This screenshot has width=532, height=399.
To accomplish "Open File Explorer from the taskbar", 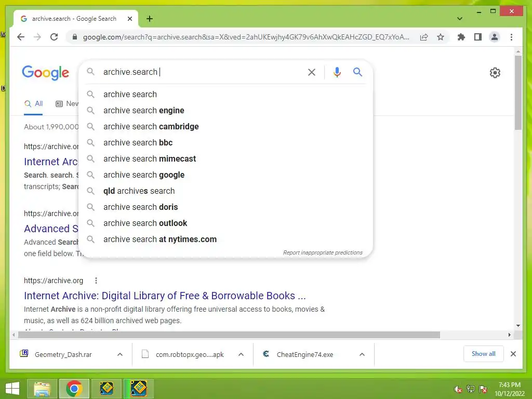I will pyautogui.click(x=42, y=389).
